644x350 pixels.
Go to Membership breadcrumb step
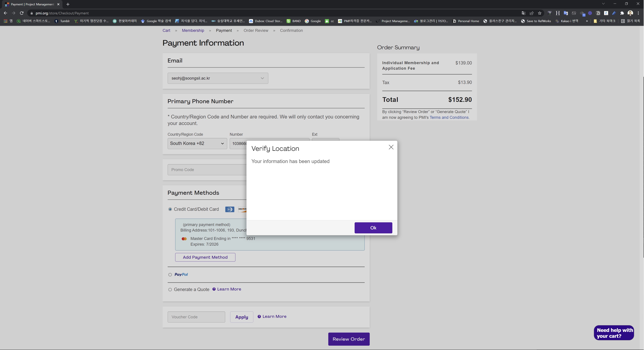click(x=193, y=30)
